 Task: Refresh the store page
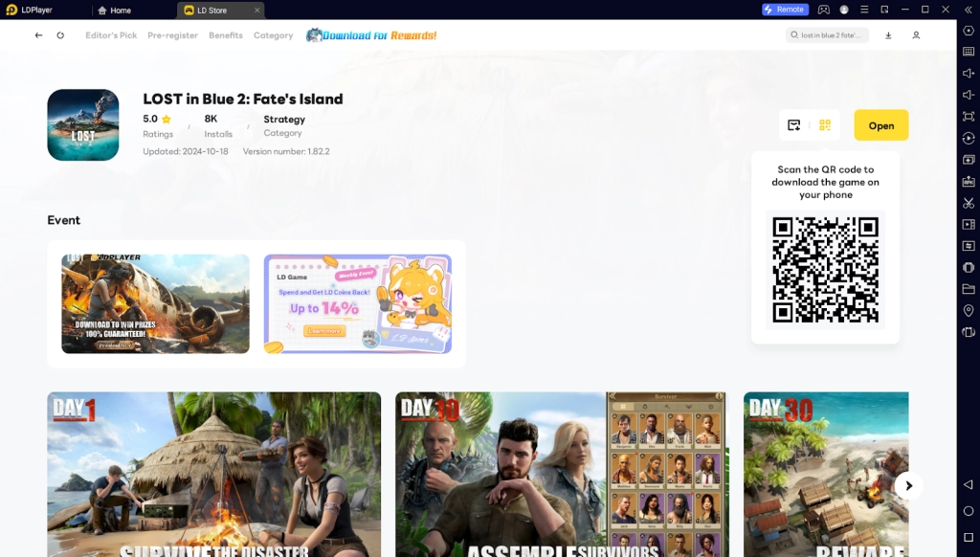coord(60,35)
